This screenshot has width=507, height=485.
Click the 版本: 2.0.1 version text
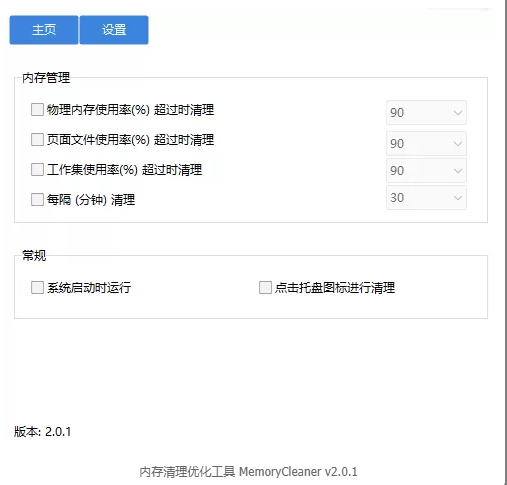(42, 432)
